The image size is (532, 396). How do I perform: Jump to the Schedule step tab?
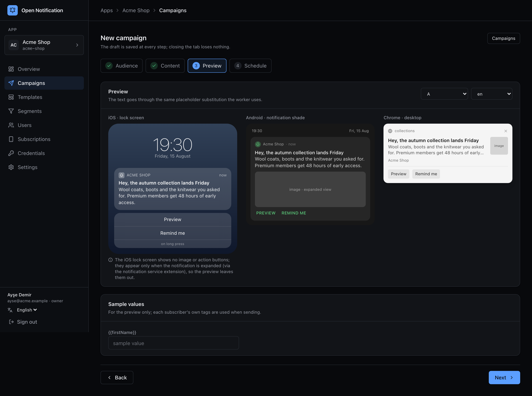tap(250, 66)
